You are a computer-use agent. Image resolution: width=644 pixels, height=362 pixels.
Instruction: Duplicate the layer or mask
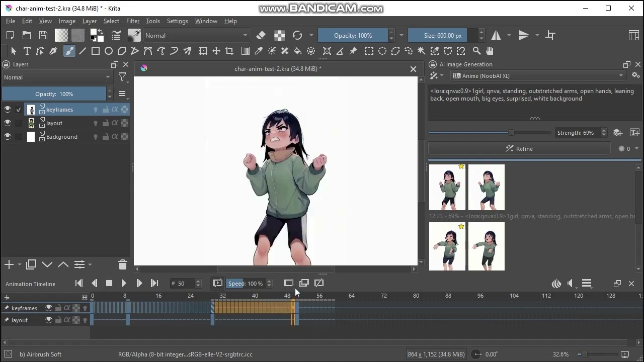tap(31, 264)
